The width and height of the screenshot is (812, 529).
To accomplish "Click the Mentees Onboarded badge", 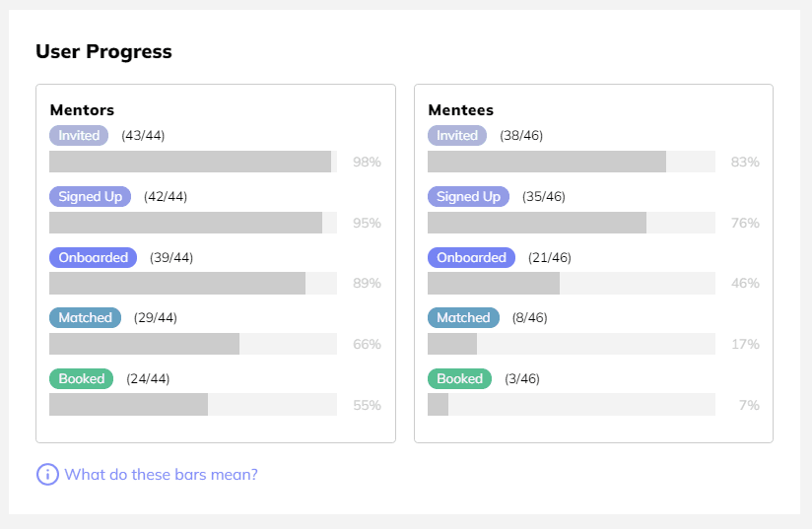I will coord(471,258).
